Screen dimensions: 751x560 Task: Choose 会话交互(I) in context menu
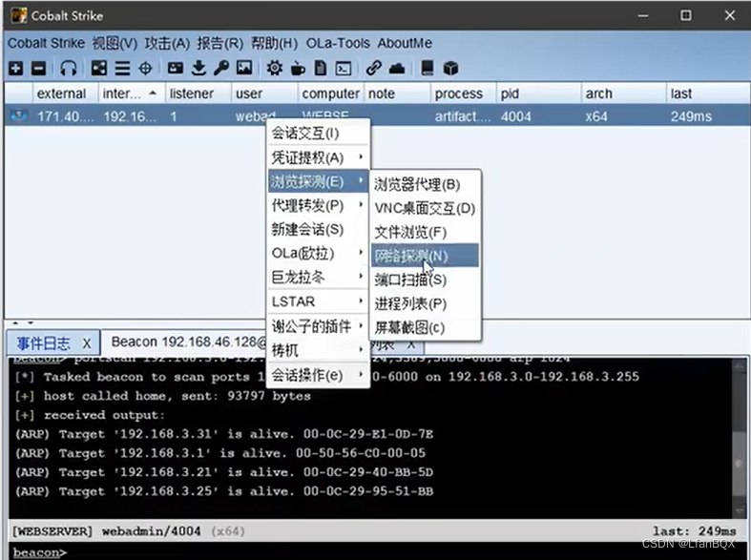click(319, 133)
